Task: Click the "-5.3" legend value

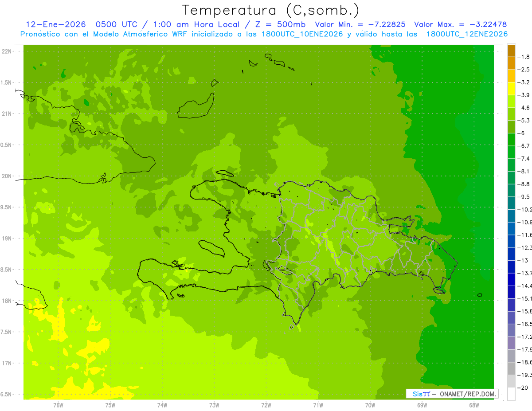Action: tap(524, 120)
